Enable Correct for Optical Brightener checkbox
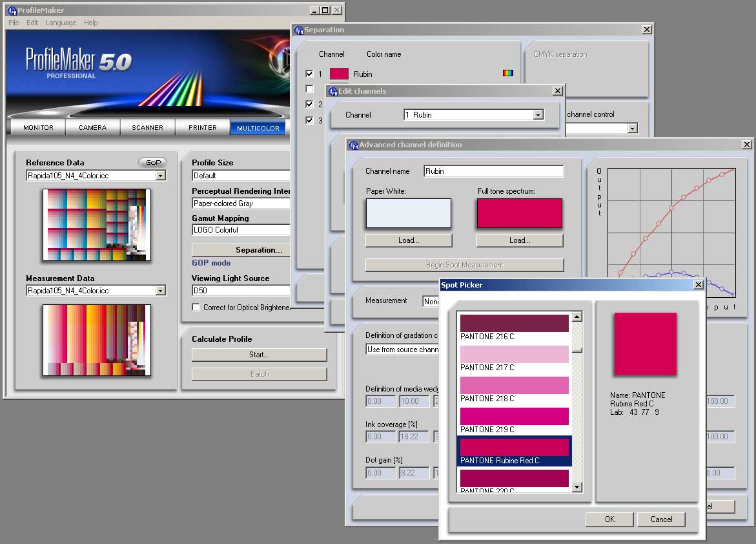 point(196,308)
